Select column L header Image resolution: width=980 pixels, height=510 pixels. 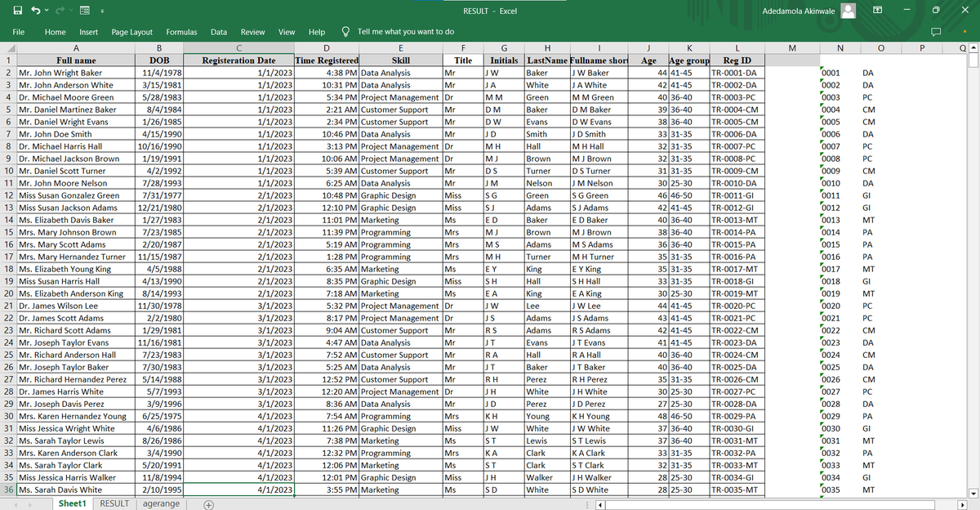pyautogui.click(x=737, y=48)
